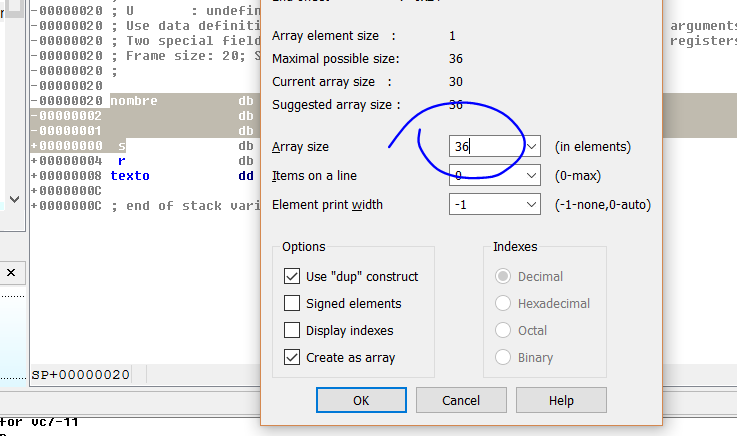Screen dimensions: 737x436
Task: Select the nombre stack variable
Action: (133, 101)
